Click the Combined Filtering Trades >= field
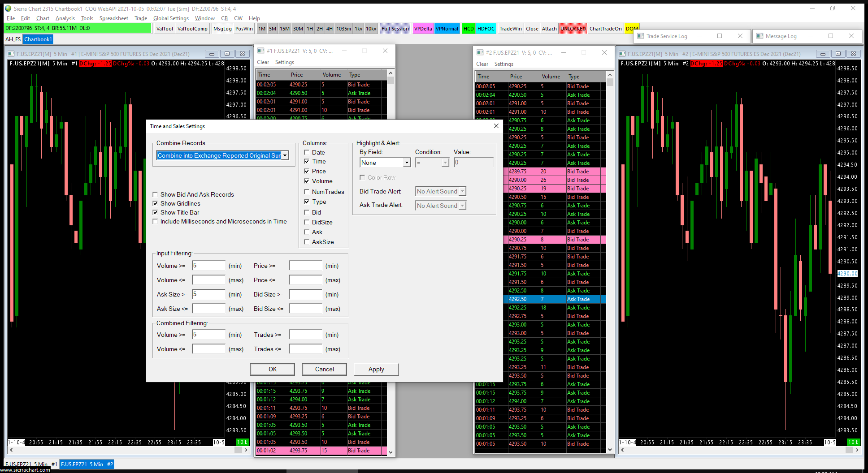The image size is (868, 473). point(305,335)
